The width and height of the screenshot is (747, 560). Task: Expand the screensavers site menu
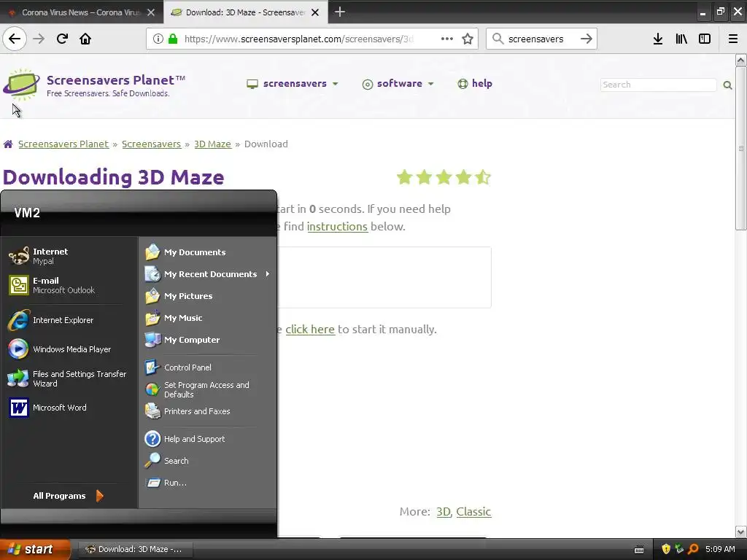[x=293, y=84]
